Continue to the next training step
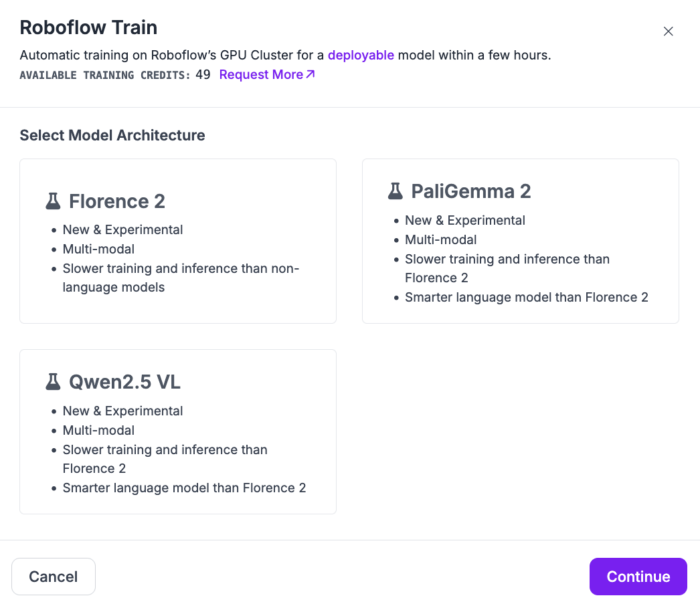700x610 pixels. 638,577
